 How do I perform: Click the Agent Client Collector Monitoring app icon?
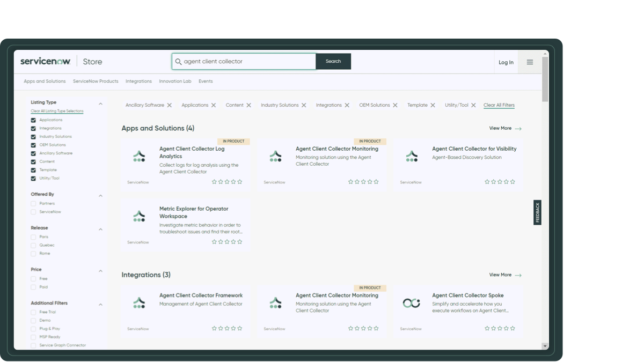point(275,157)
